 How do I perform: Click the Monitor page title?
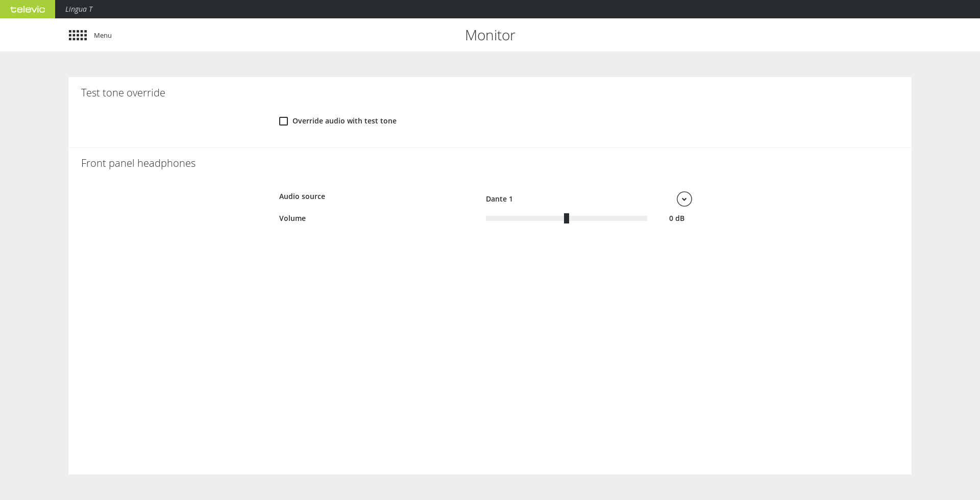point(489,35)
